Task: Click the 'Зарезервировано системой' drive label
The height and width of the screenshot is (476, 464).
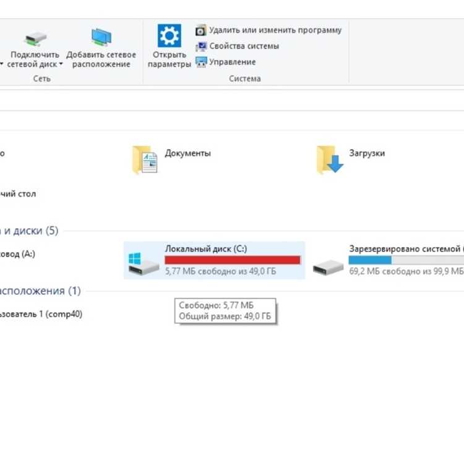Action: (405, 249)
